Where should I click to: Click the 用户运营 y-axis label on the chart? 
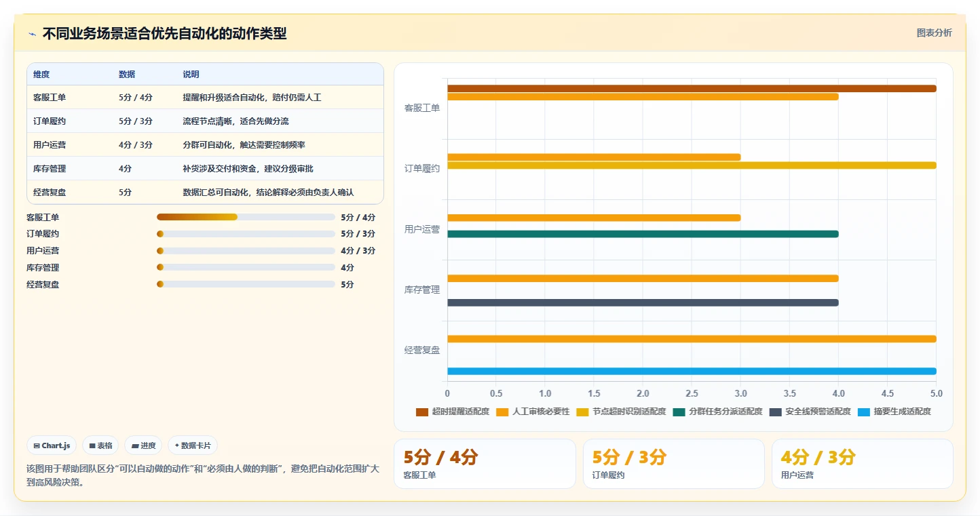click(422, 229)
